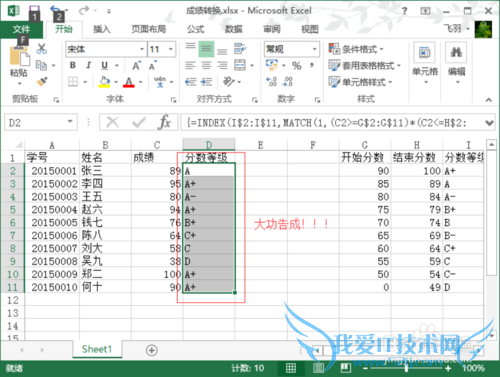Open the 常规 number format dropdown
Viewport: 500px width, 377px height.
click(314, 49)
